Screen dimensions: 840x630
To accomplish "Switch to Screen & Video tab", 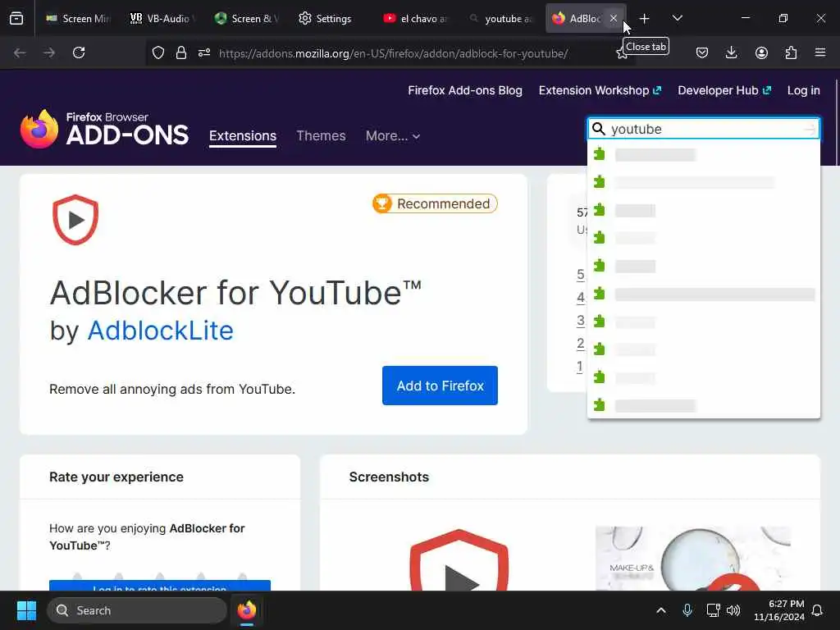I will 246,18.
